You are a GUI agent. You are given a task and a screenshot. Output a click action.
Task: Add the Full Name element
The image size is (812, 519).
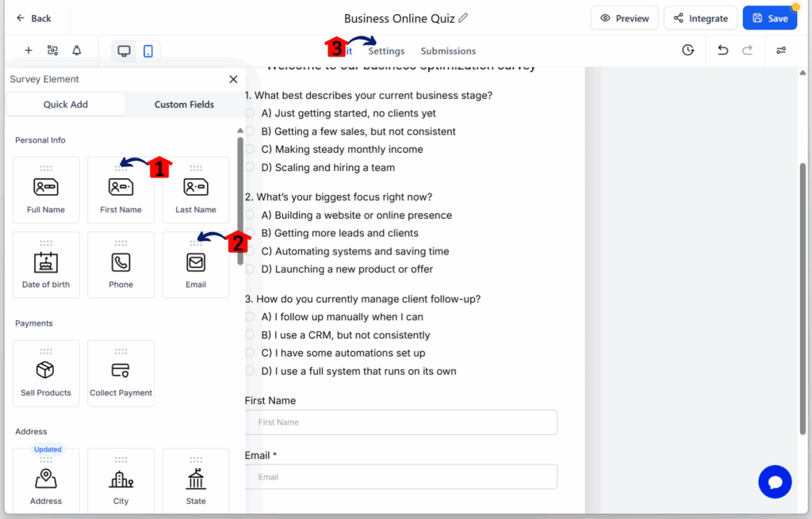pos(46,190)
